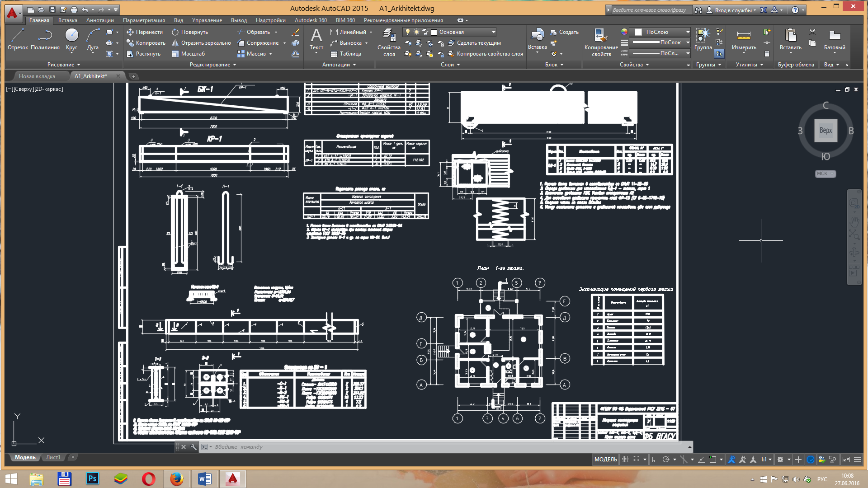The image size is (868, 488).
Task: Open the lineweight ПоСлою dropdown
Action: point(688,42)
